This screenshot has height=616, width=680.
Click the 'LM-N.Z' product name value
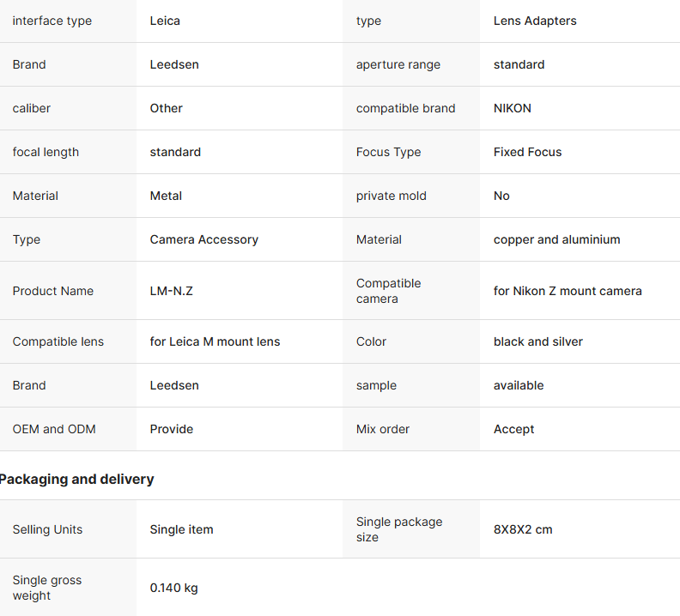coord(171,291)
